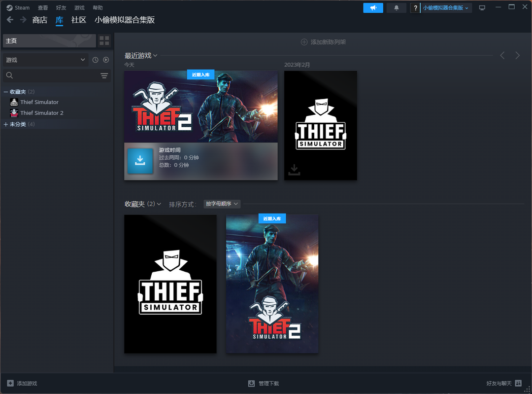Click the 2023年2月 date label
This screenshot has height=394, width=532.
pos(297,65)
